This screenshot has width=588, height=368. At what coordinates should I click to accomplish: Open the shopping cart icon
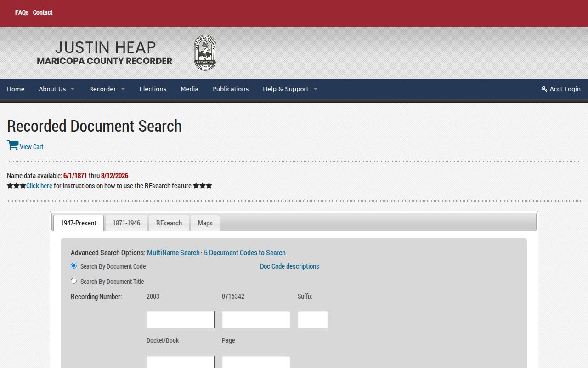click(x=13, y=145)
